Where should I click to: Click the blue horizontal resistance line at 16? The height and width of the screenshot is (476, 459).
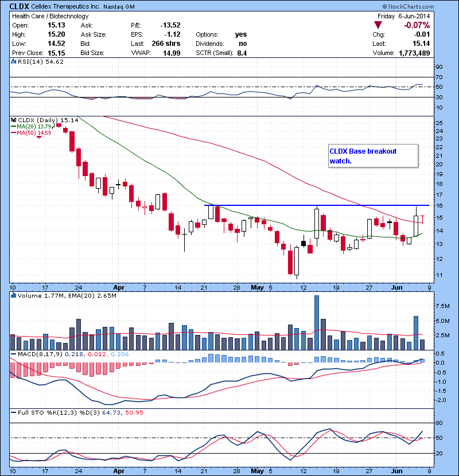click(317, 205)
